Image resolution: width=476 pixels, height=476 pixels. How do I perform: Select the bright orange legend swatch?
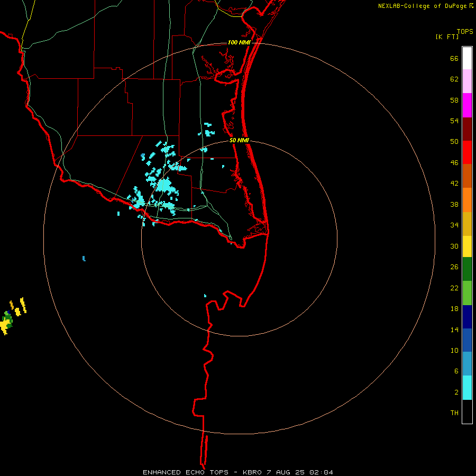tap(467, 200)
